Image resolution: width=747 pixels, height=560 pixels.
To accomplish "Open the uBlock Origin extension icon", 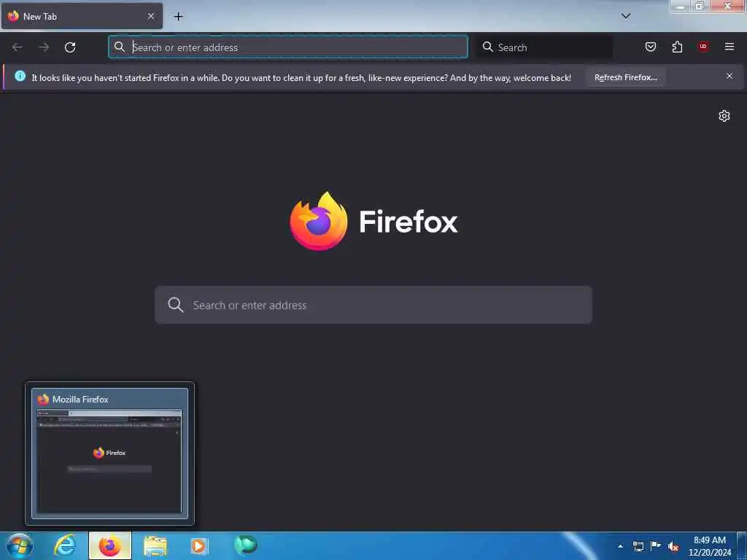I will [x=703, y=47].
